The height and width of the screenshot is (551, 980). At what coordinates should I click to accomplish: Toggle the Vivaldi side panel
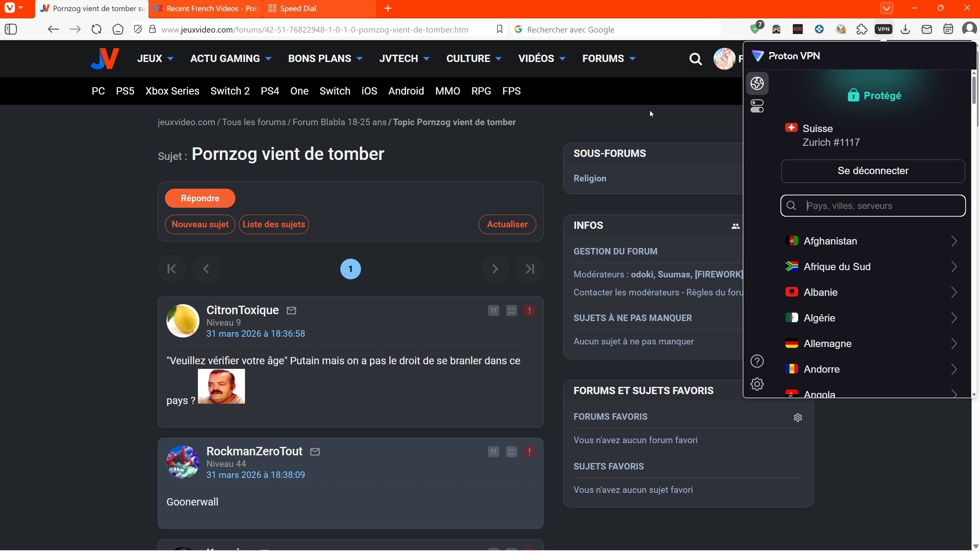point(11,29)
